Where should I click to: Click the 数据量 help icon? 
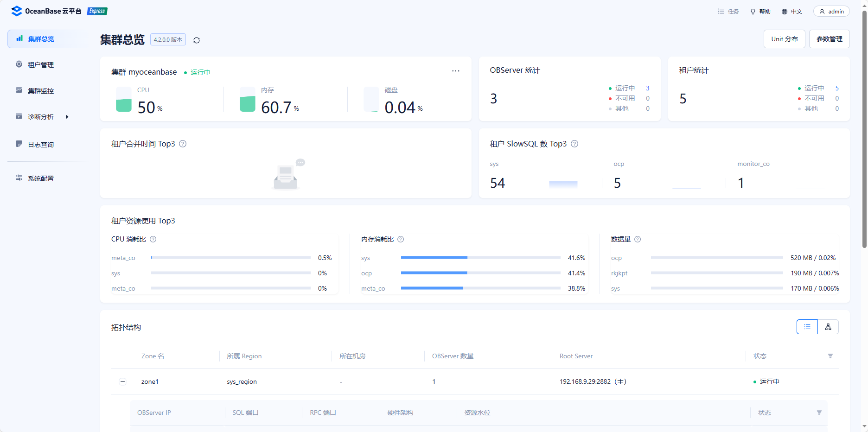click(x=638, y=239)
